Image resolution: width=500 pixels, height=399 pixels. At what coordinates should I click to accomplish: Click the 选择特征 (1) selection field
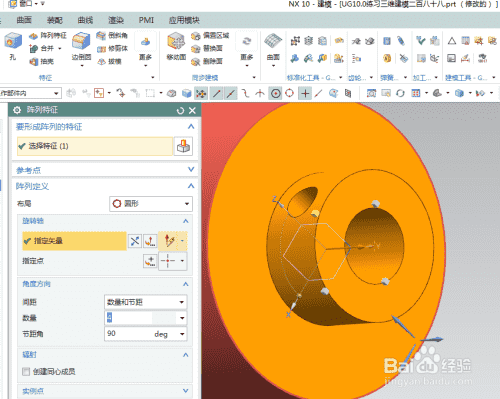95,146
